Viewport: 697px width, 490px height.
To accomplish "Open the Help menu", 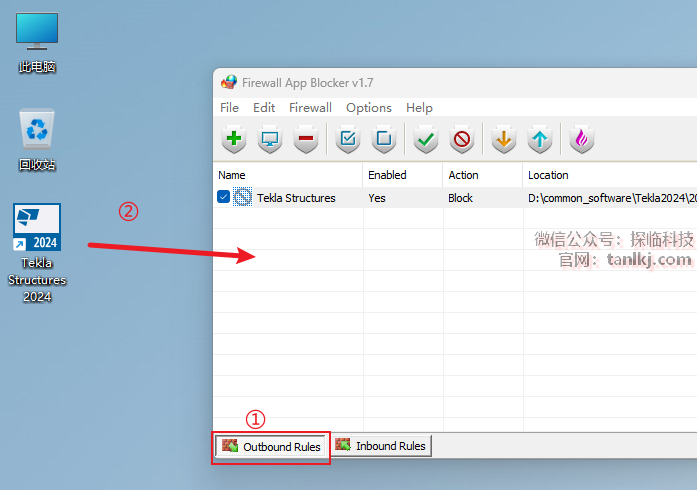I will 419,108.
